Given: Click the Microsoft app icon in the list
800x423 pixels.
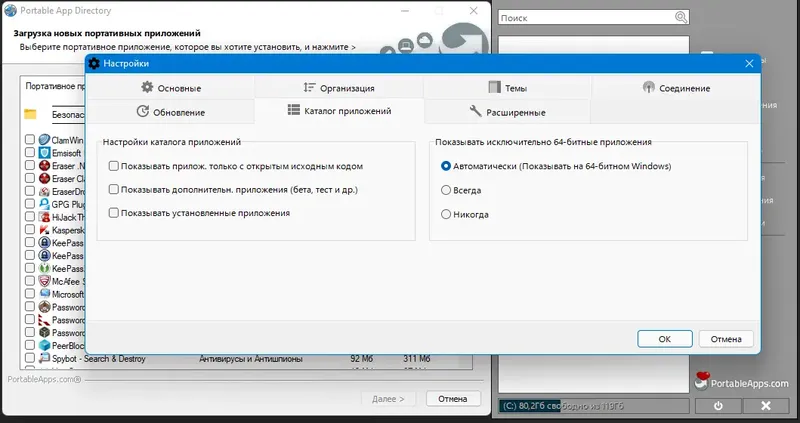Looking at the screenshot, I should [x=44, y=294].
